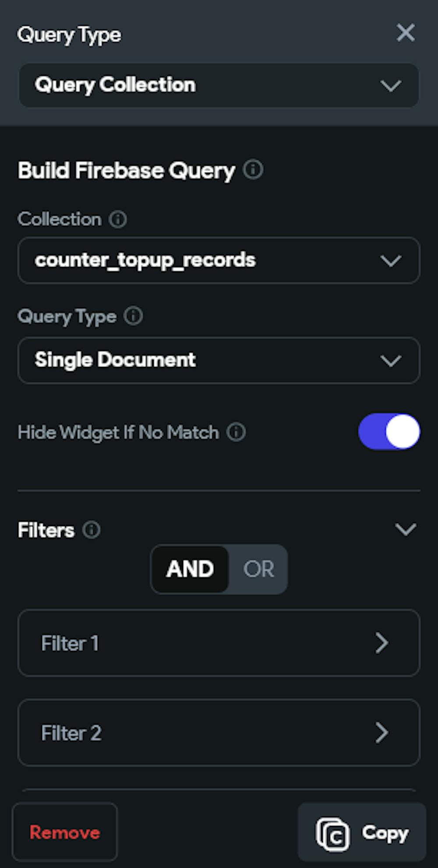This screenshot has height=868, width=438.
Task: Click the info icon beside Collection
Action: (118, 219)
